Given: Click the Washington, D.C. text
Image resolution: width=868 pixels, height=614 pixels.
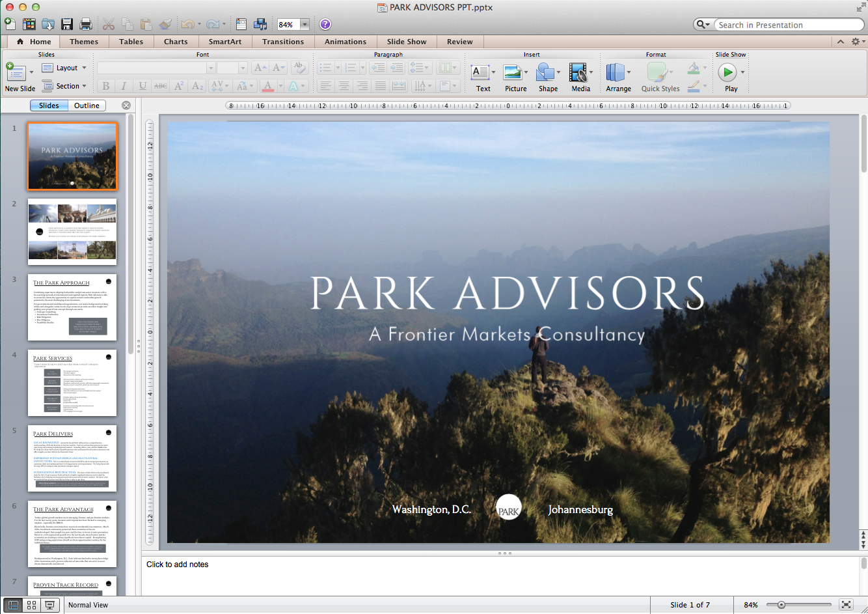Looking at the screenshot, I should 431,509.
